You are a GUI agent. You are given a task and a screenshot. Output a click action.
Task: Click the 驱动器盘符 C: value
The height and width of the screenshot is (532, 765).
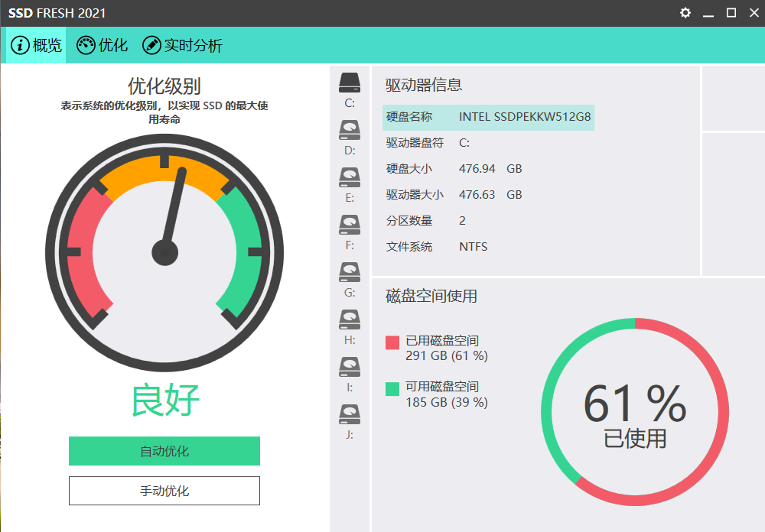tap(464, 143)
